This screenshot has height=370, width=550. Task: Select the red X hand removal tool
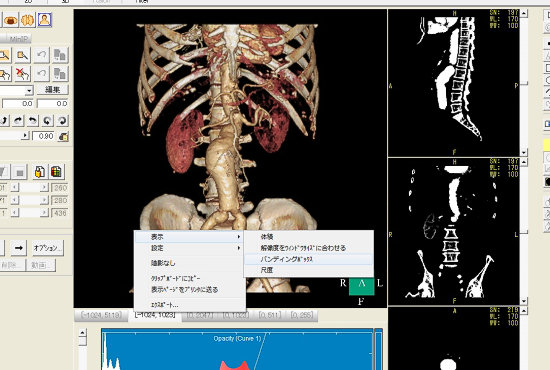click(x=22, y=73)
